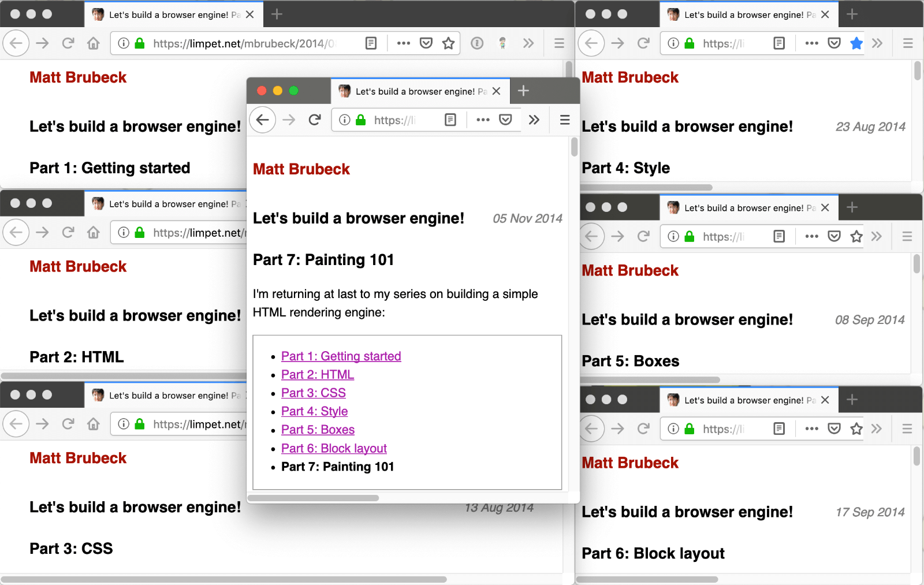
Task: Click the Home button in the top-left window
Action: pos(94,43)
